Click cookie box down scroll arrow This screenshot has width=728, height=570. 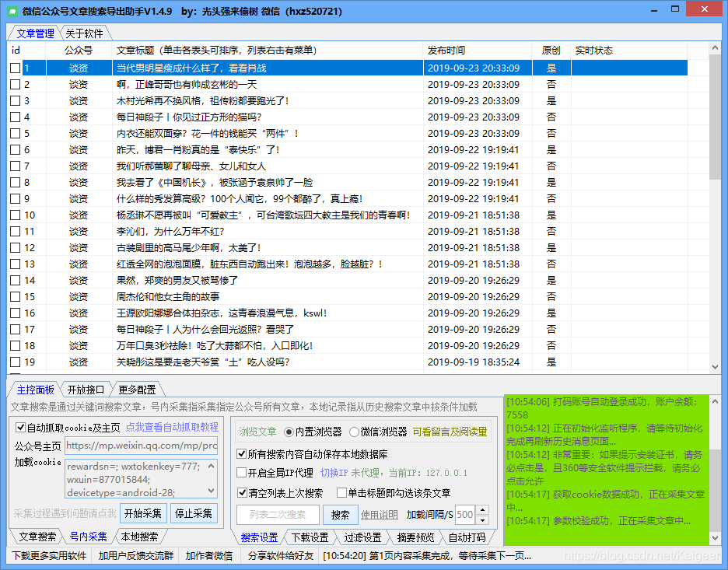212,490
